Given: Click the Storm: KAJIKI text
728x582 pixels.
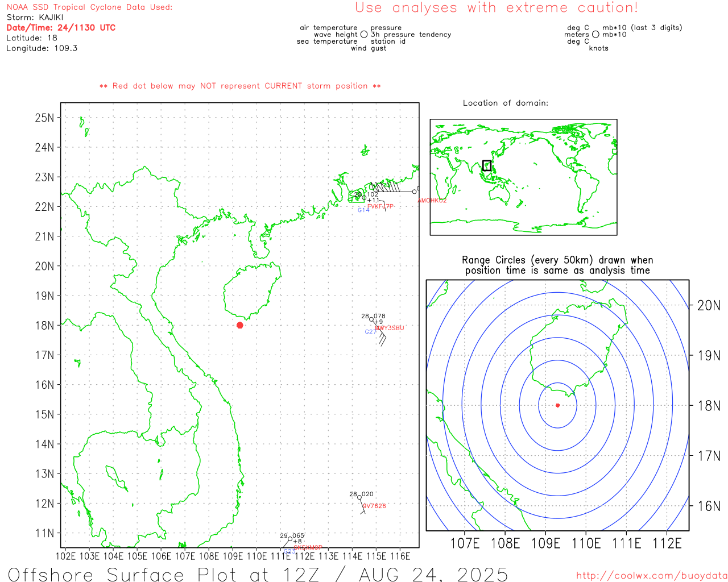Looking at the screenshot, I should click(x=35, y=18).
